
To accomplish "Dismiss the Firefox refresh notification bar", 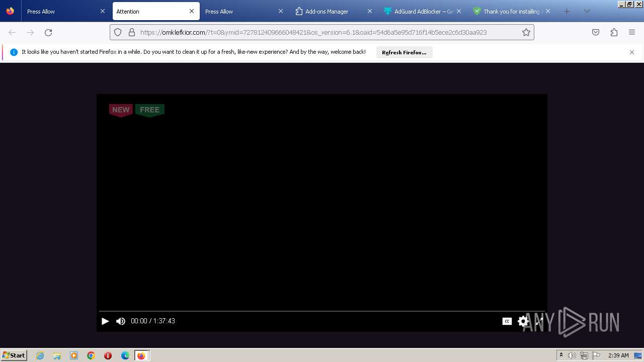I will (x=632, y=52).
